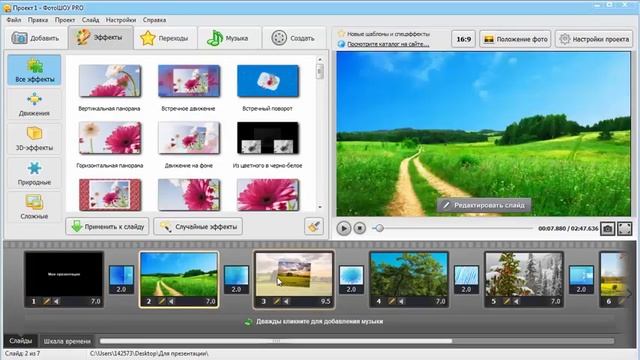Open the preview in fullscreen

[624, 229]
